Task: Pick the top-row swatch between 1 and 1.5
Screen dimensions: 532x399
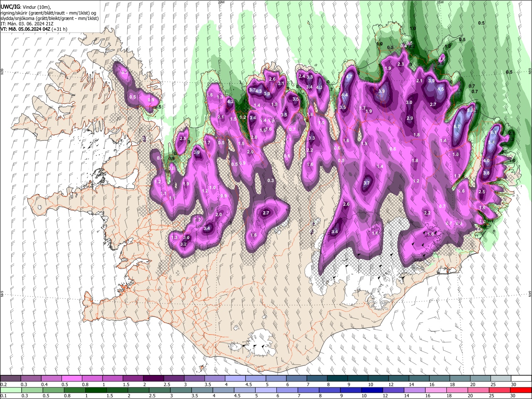Action: click(x=113, y=379)
